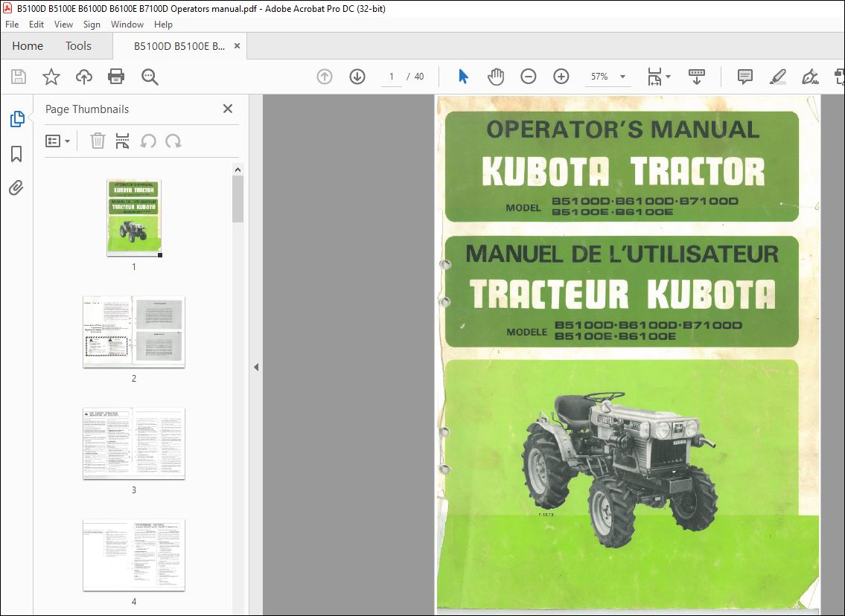The height and width of the screenshot is (616, 845).
Task: Zoom out with minus icon
Action: tap(528, 77)
